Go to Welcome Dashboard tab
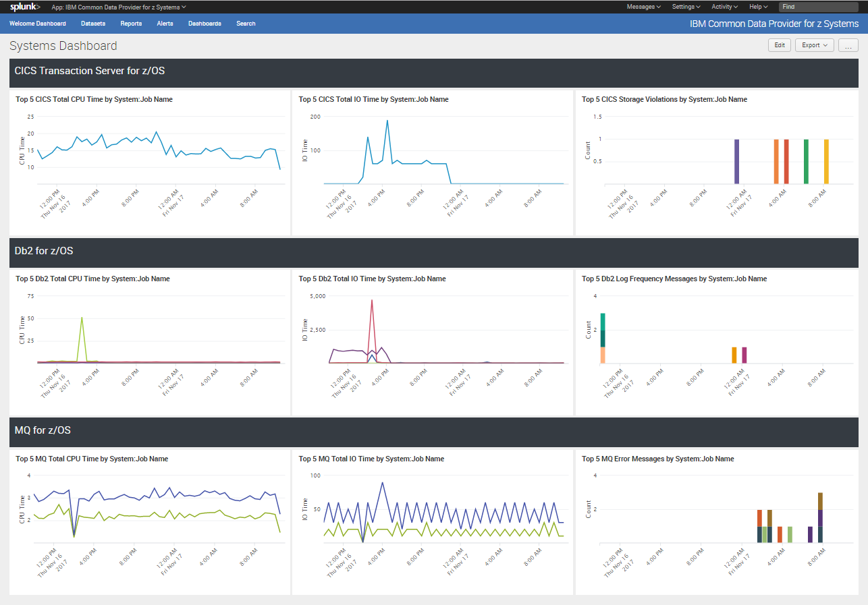Screen dimensions: 868x605 [x=38, y=24]
